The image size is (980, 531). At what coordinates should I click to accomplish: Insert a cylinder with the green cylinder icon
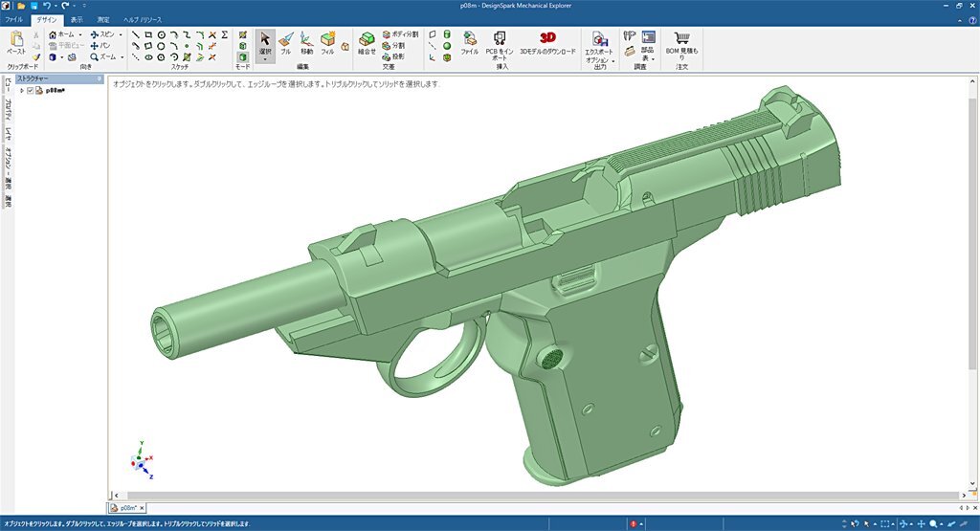tap(447, 35)
